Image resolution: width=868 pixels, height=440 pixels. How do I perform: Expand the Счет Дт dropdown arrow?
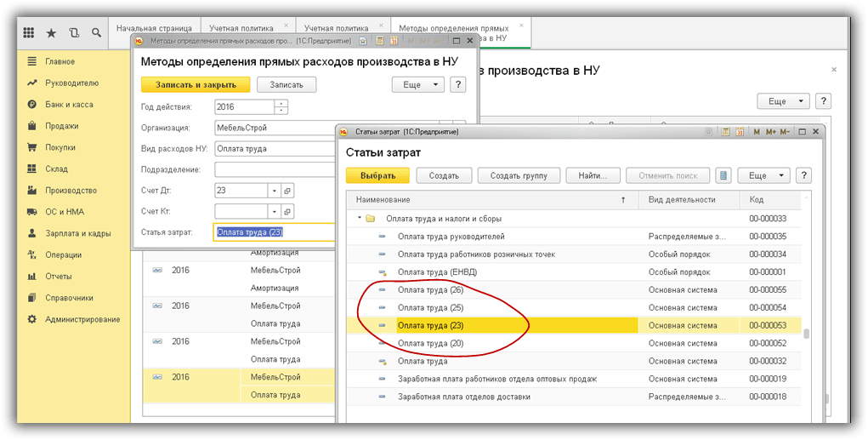[x=275, y=191]
